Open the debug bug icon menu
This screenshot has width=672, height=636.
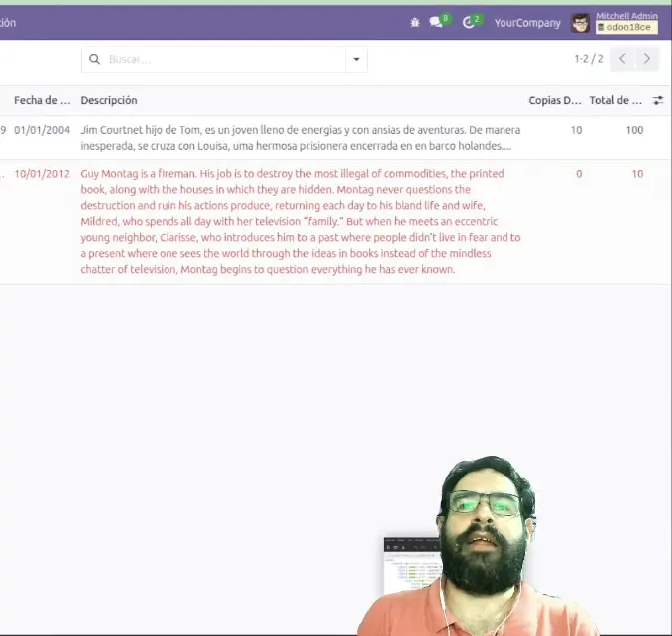pos(415,22)
